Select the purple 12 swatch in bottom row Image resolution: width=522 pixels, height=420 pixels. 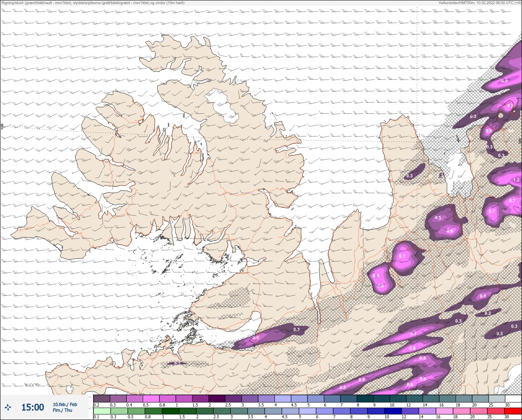[x=410, y=411]
